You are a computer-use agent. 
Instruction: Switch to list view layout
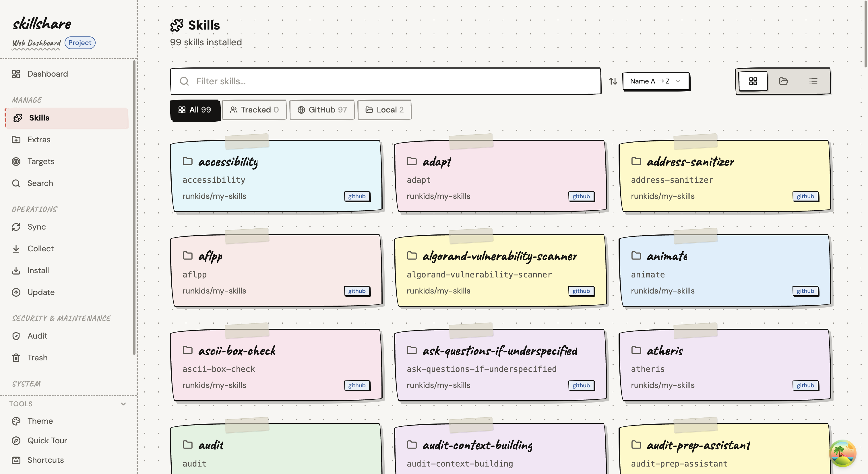(x=813, y=81)
